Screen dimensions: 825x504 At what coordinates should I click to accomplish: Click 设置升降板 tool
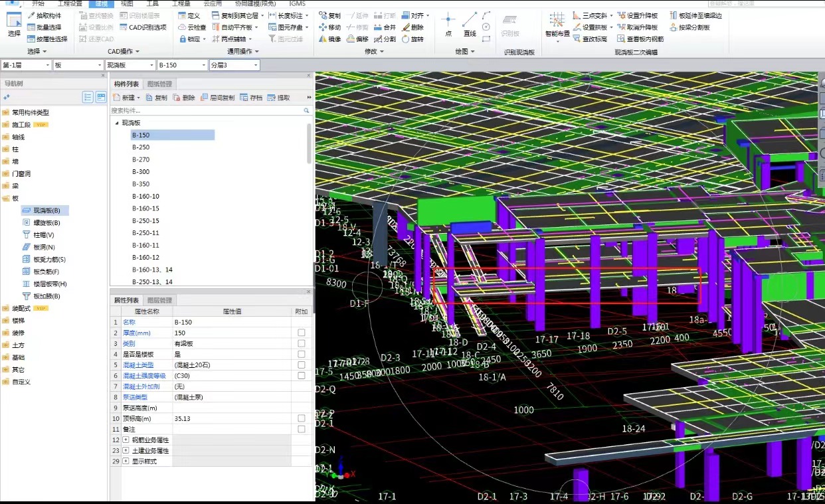pyautogui.click(x=638, y=15)
